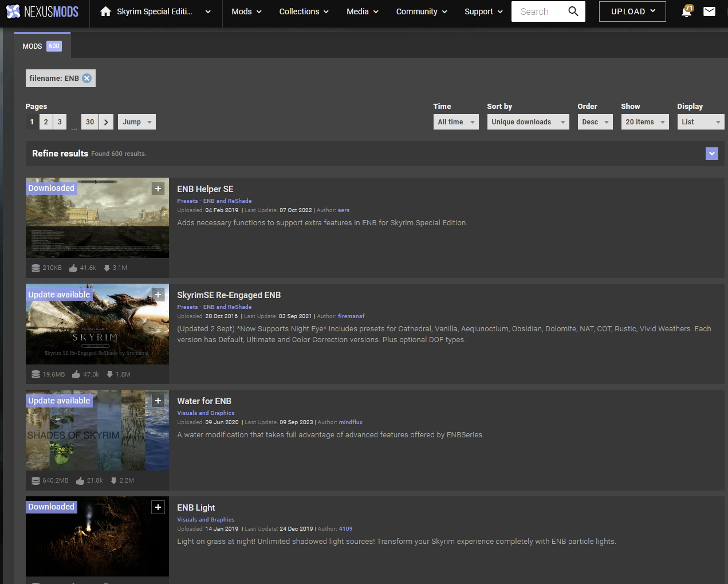Open the Time filter dropdown

[x=456, y=122]
